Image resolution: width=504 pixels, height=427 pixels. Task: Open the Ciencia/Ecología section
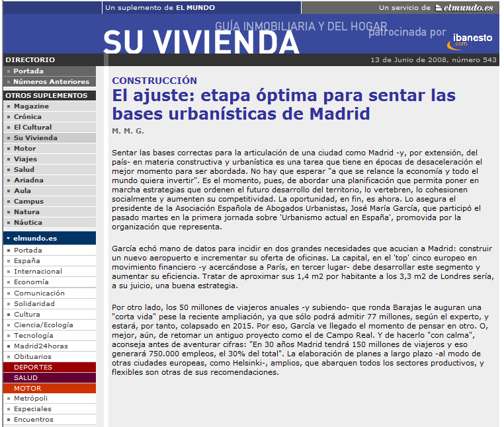coord(44,325)
